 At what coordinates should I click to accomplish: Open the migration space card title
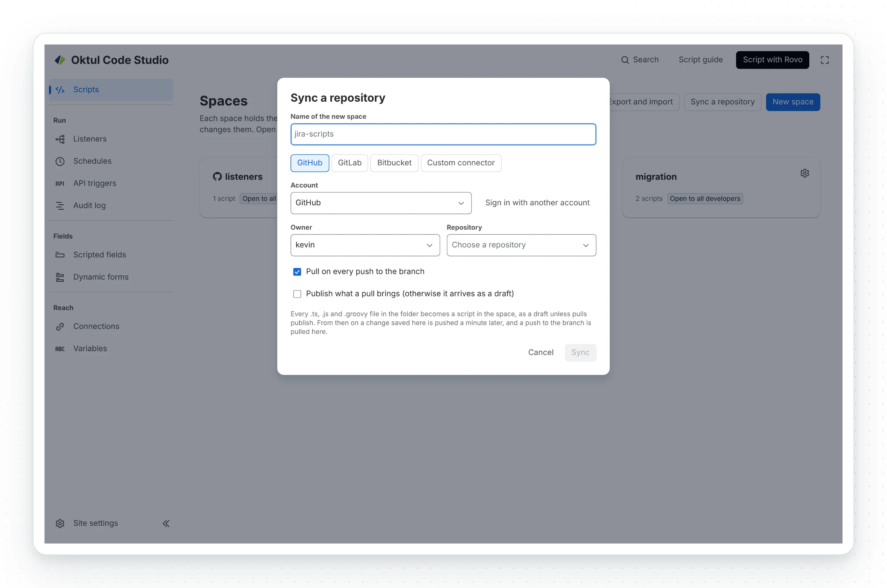[x=656, y=177]
